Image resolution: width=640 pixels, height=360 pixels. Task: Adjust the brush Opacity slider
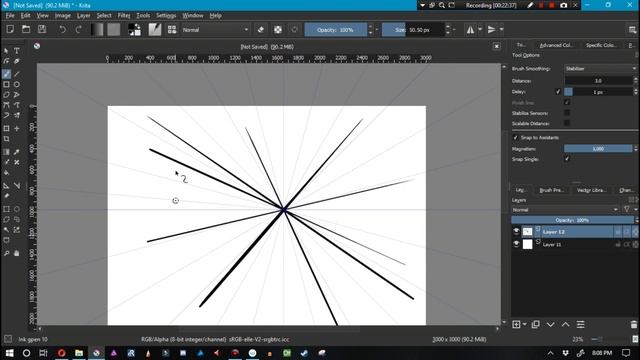tap(336, 30)
